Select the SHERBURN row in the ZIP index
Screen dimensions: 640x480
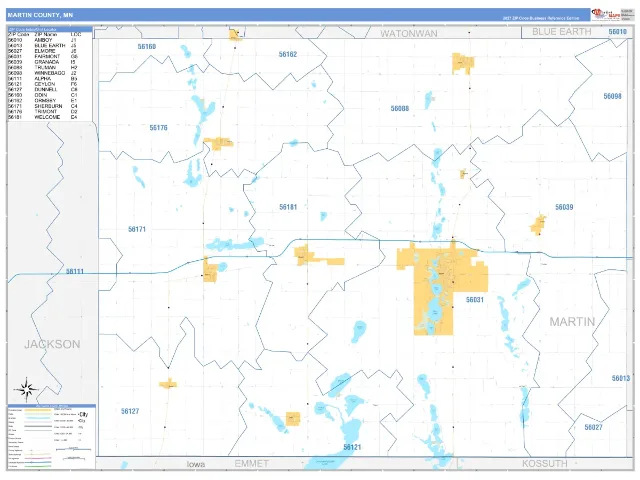42,106
